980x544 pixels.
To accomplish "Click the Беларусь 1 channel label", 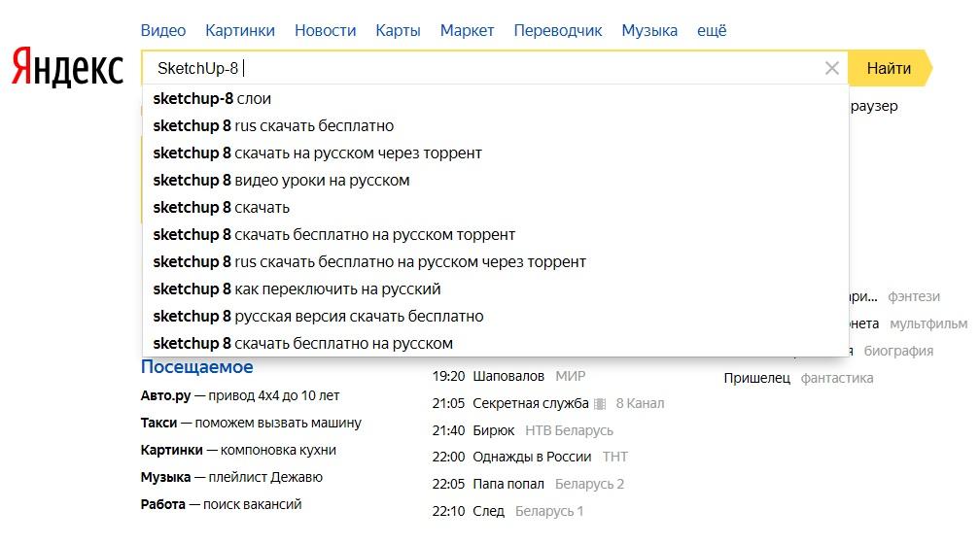I will [x=549, y=511].
